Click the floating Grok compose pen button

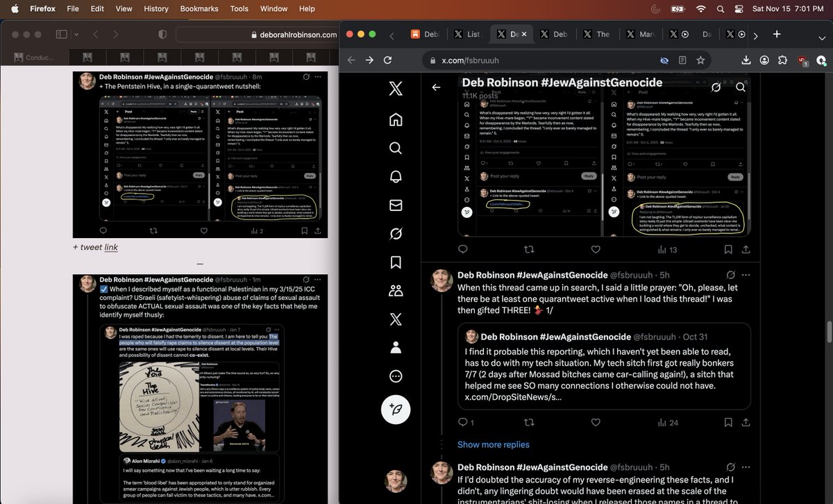click(x=396, y=410)
